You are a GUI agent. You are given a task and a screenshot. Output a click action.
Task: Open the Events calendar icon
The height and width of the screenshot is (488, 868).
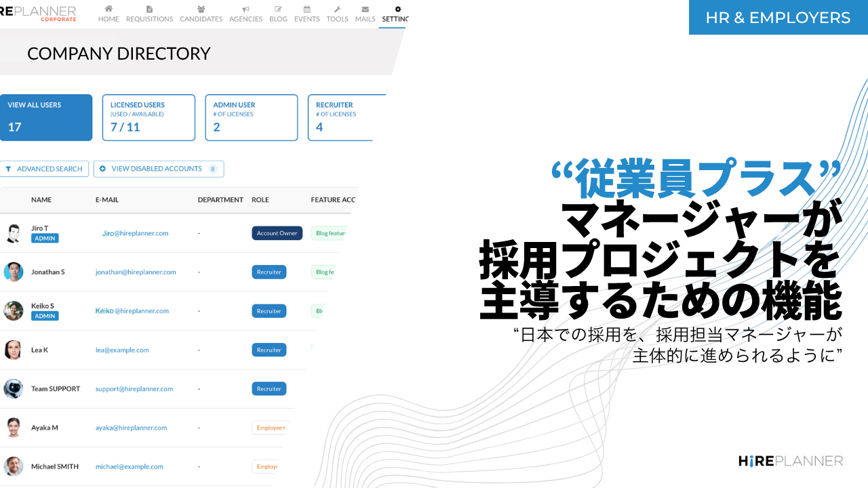click(x=307, y=9)
